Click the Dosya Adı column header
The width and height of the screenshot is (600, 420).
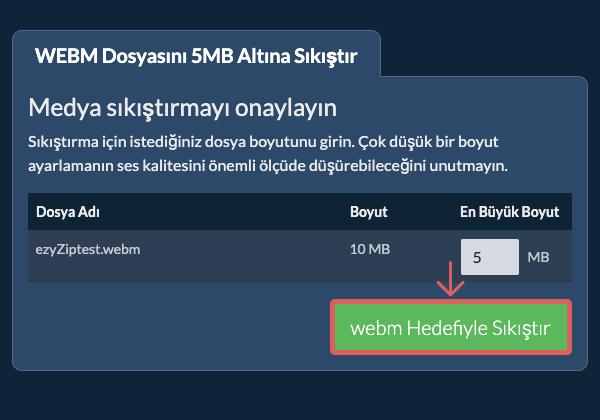point(68,212)
